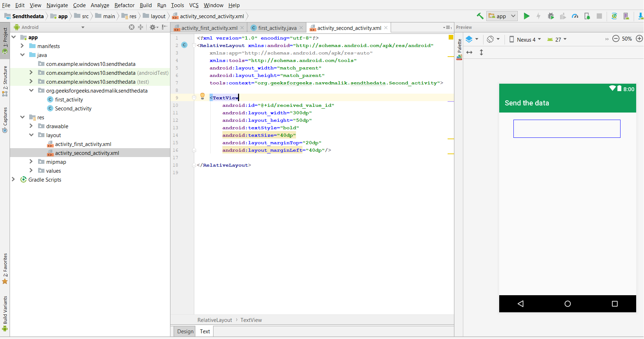The height and width of the screenshot is (339, 644).
Task: Click the Make Project hammer icon
Action: (x=480, y=16)
